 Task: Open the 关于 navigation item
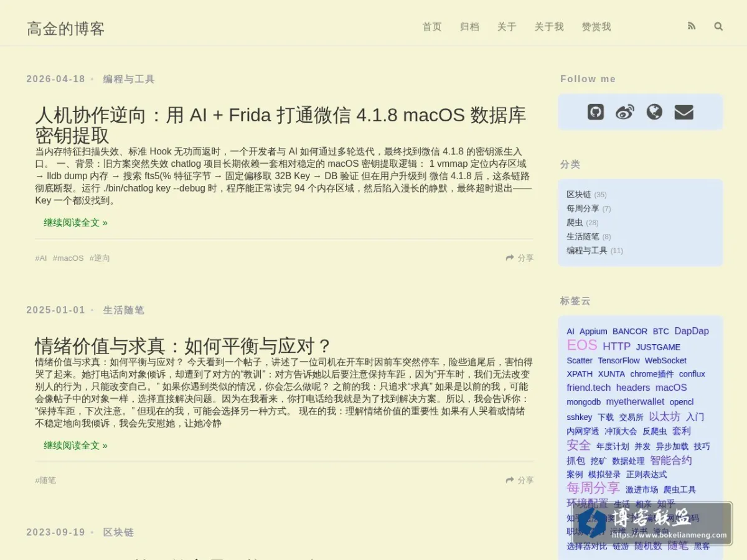[507, 27]
